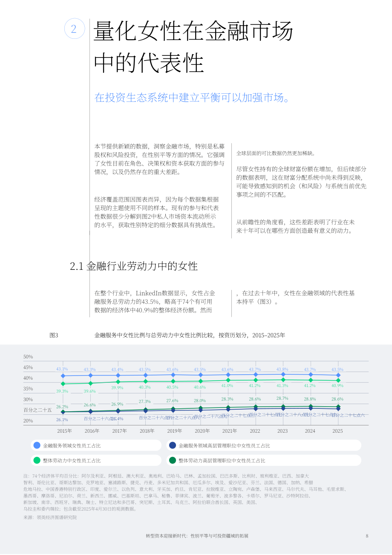Click the 26.2% data label
The height and width of the screenshot is (555, 392).
(x=62, y=407)
